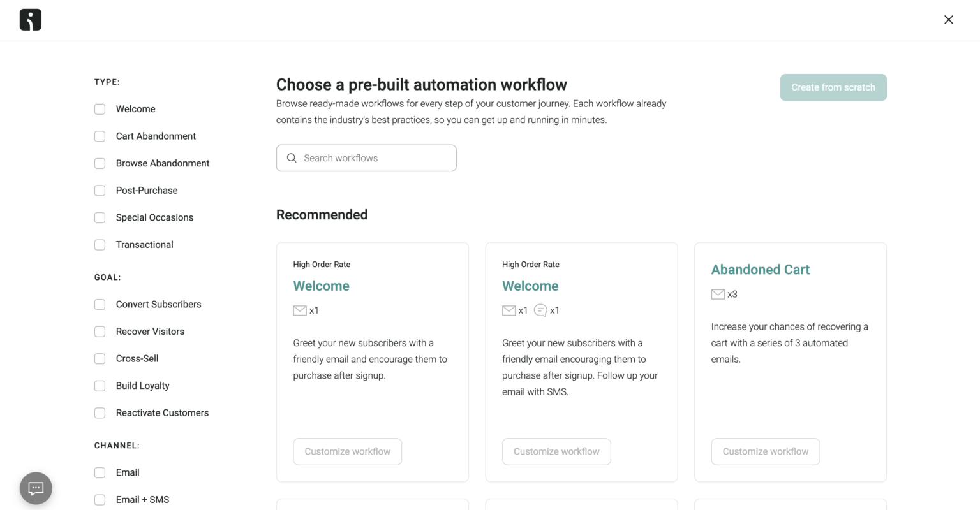Customize the Abandoned Cart workflow
Viewport: 980px width, 510px height.
[x=765, y=451]
